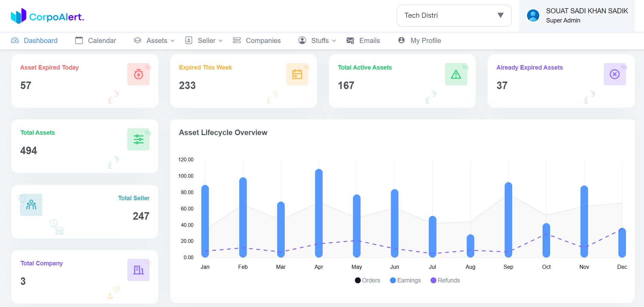The image size is (644, 307).
Task: Open the Tech Distri company dropdown
Action: (x=454, y=16)
